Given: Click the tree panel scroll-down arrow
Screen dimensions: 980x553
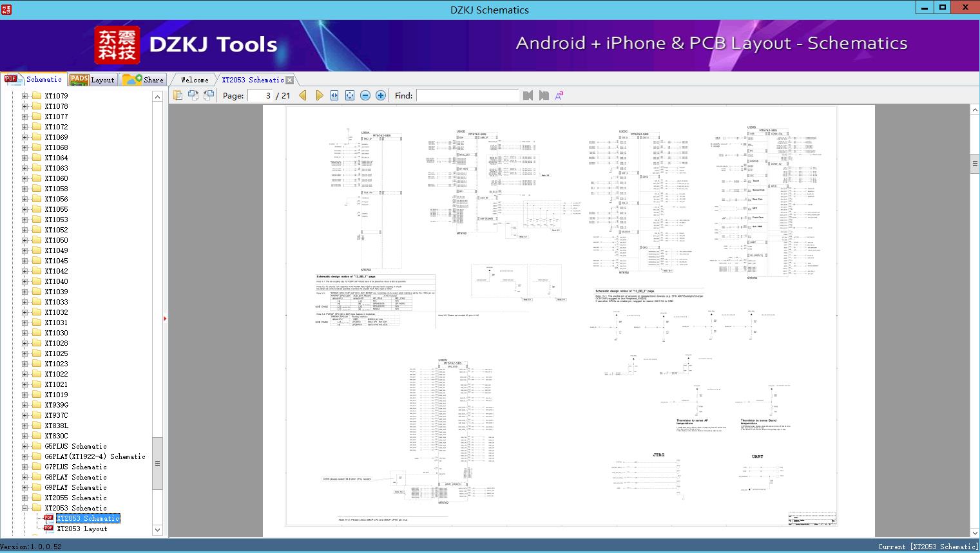Looking at the screenshot, I should tap(157, 530).
